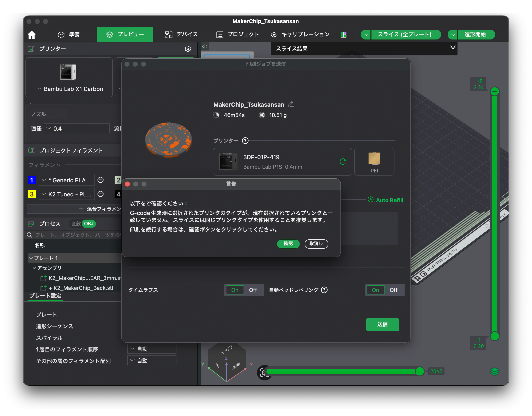Select the プレート settings item
Image resolution: width=532 pixels, height=416 pixels.
click(46, 314)
